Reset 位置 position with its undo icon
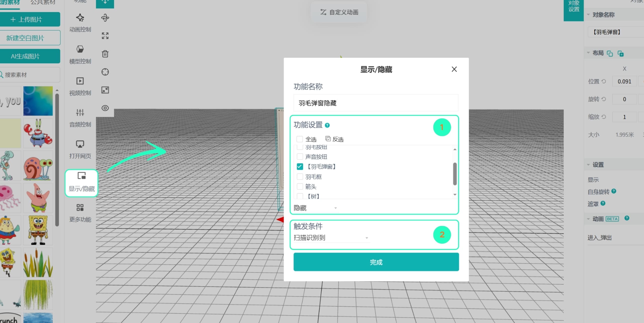The image size is (644, 323). tap(604, 81)
